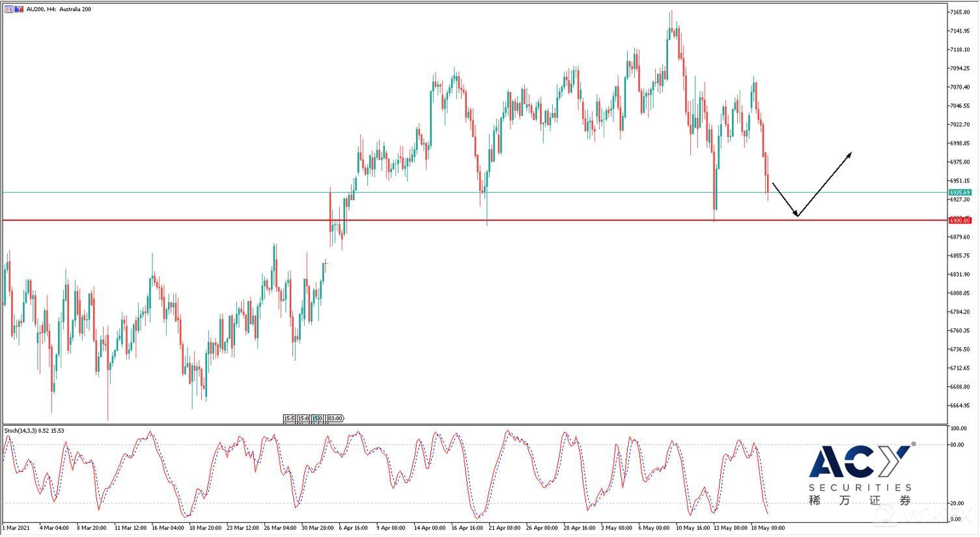The height and width of the screenshot is (537, 980).
Task: Click the 100.00 stochastic scale label
Action: coord(959,428)
